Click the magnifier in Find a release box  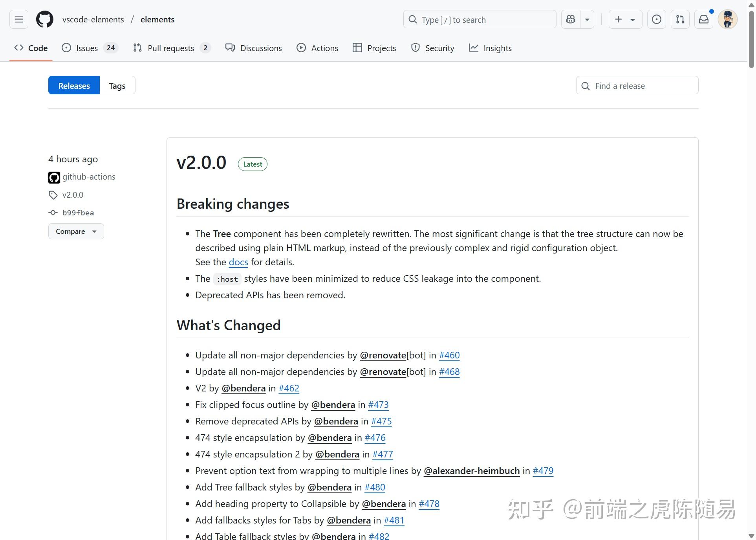click(x=585, y=86)
